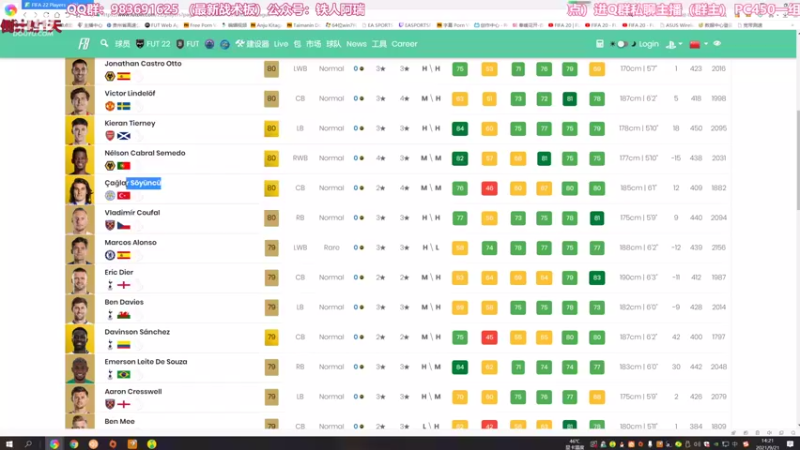Click Arsenal badge under Kieran Tierney
The width and height of the screenshot is (800, 450).
pos(110,136)
